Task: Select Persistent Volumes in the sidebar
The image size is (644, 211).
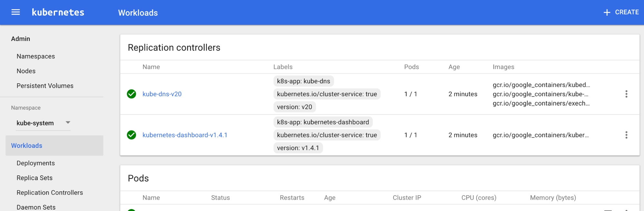Action: click(45, 86)
